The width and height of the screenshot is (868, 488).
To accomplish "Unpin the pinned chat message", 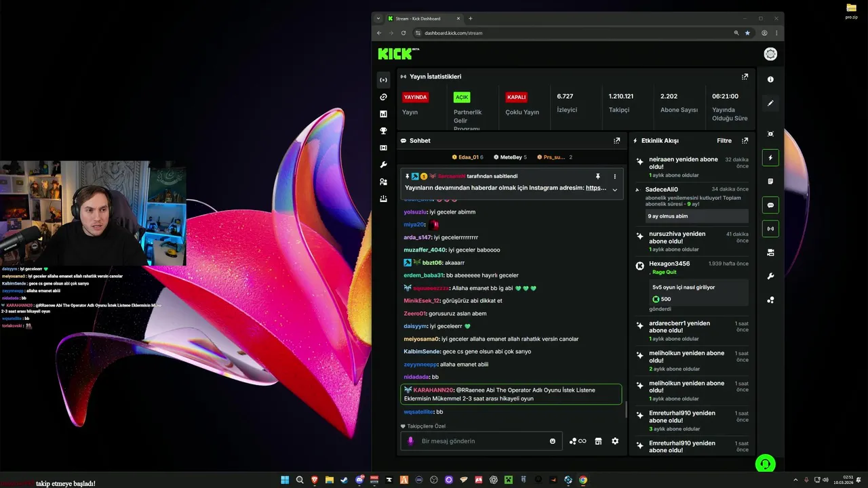I will (597, 176).
